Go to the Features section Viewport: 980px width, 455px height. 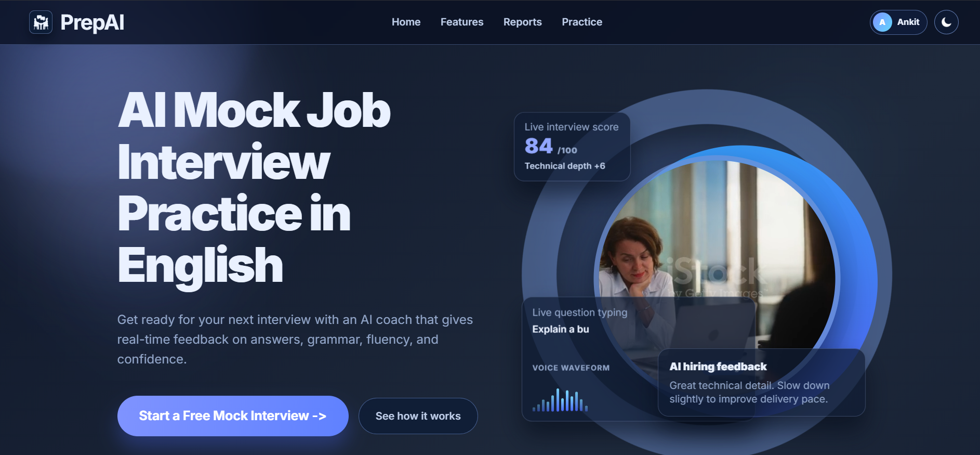(462, 22)
